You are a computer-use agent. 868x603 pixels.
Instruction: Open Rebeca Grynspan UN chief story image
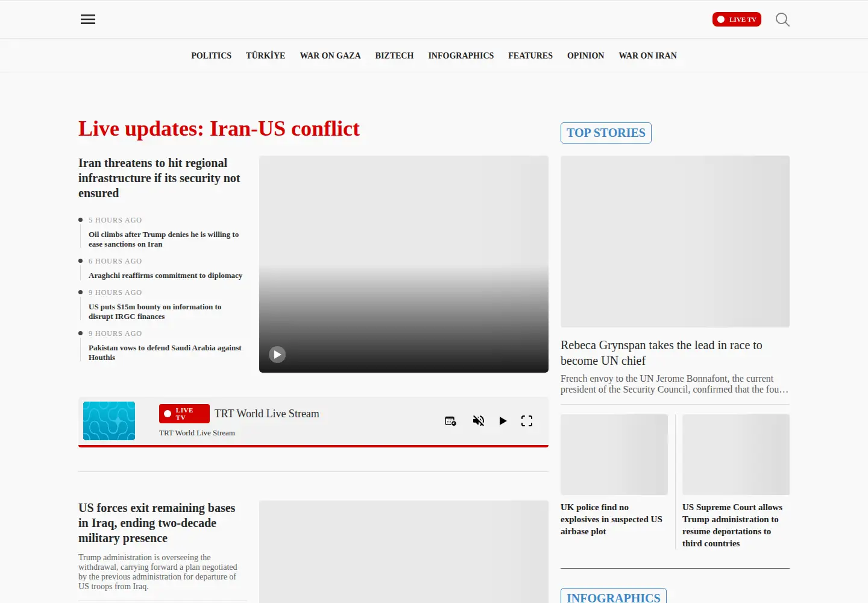675,241
